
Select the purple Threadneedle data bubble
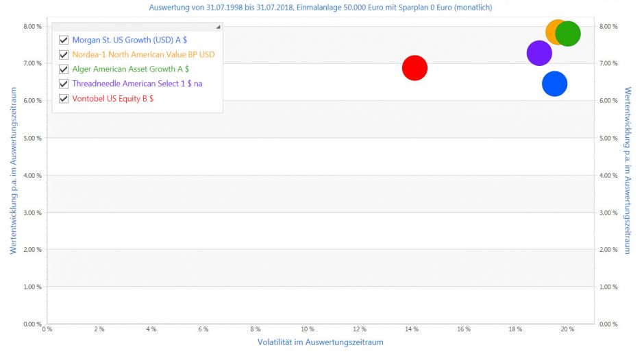pyautogui.click(x=538, y=54)
